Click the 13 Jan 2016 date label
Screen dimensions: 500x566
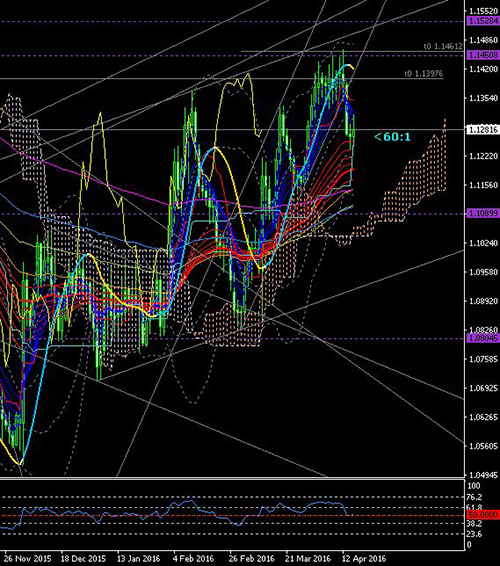(139, 558)
